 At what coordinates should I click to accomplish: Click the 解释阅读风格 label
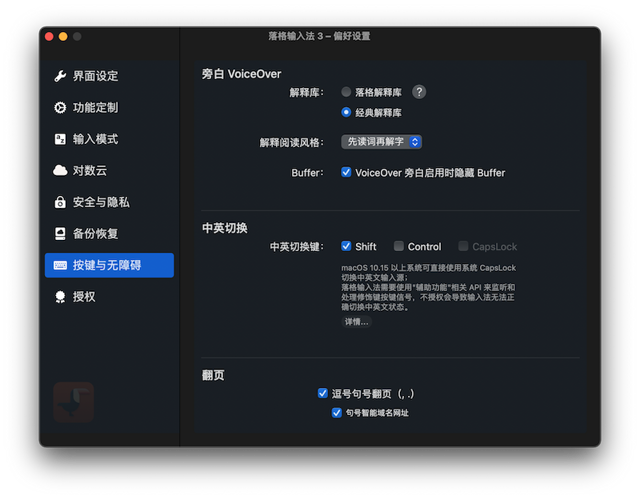(291, 142)
